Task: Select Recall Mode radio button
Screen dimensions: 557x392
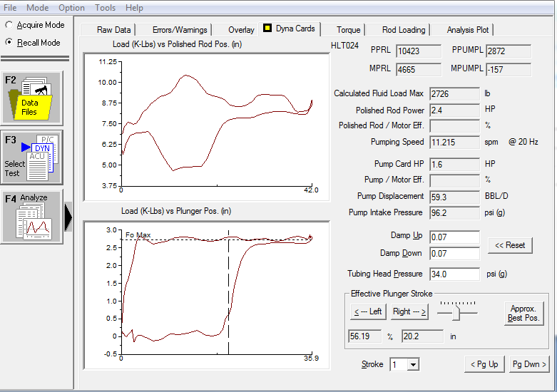Action: pyautogui.click(x=9, y=42)
